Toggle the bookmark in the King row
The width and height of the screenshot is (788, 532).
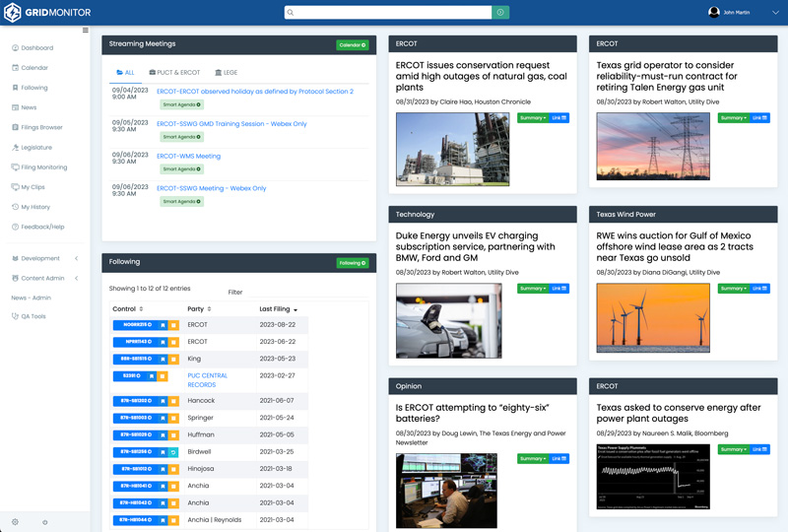pyautogui.click(x=163, y=359)
